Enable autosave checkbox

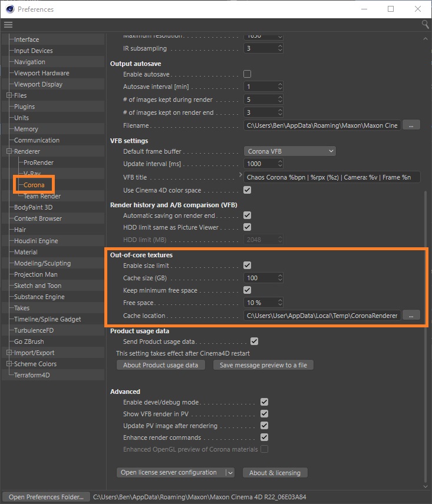pyautogui.click(x=248, y=74)
